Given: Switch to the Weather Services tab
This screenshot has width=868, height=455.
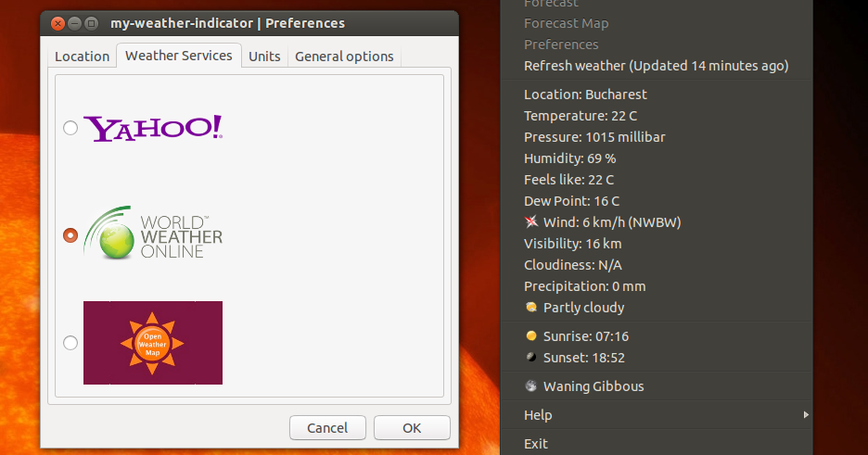Looking at the screenshot, I should (179, 56).
